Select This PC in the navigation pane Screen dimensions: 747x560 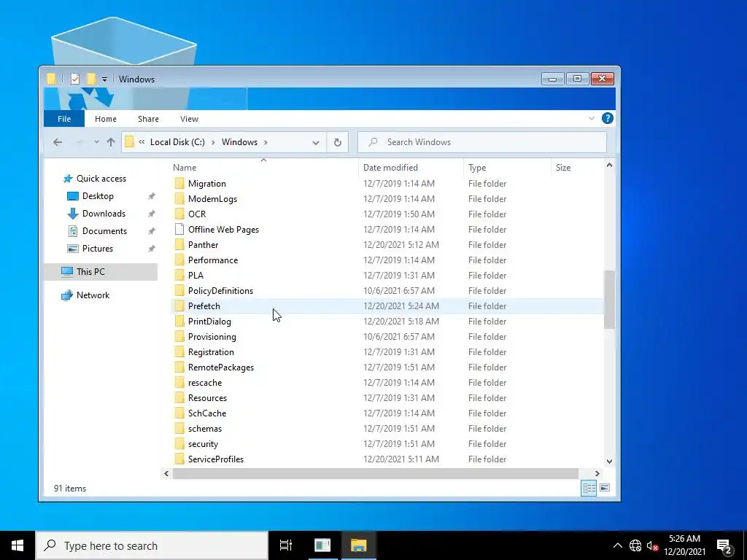[x=90, y=272]
